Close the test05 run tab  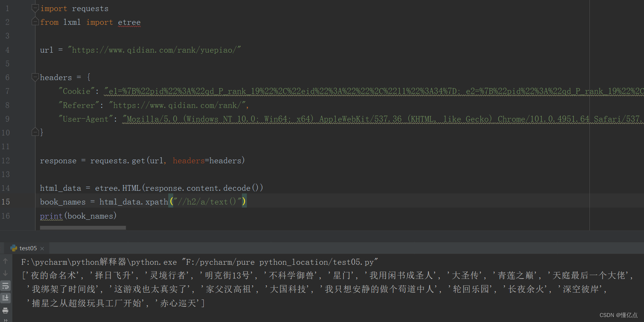42,249
